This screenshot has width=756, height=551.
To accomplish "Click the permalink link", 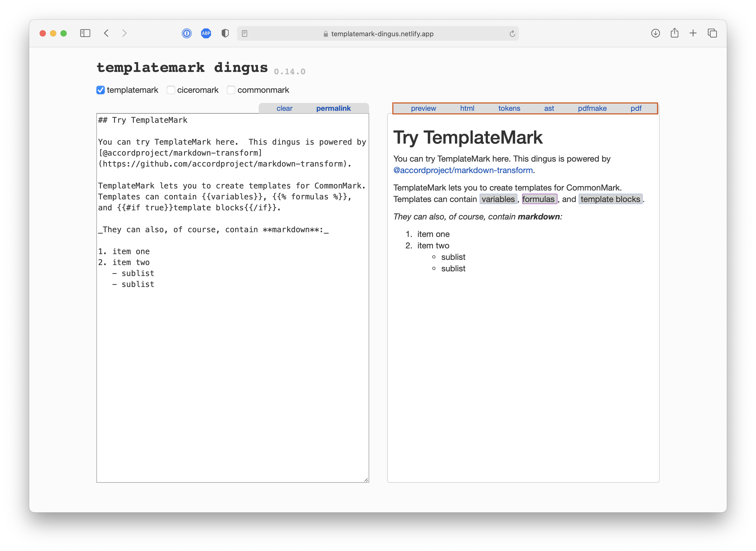I will (x=333, y=108).
